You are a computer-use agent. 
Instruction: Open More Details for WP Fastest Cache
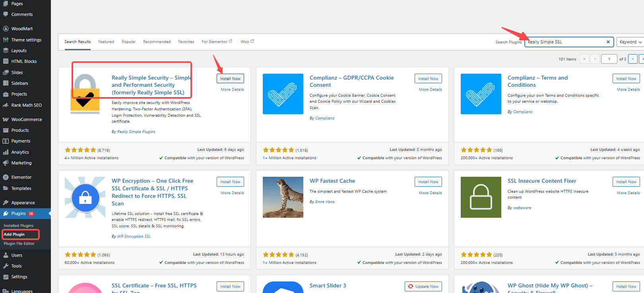[x=430, y=193]
